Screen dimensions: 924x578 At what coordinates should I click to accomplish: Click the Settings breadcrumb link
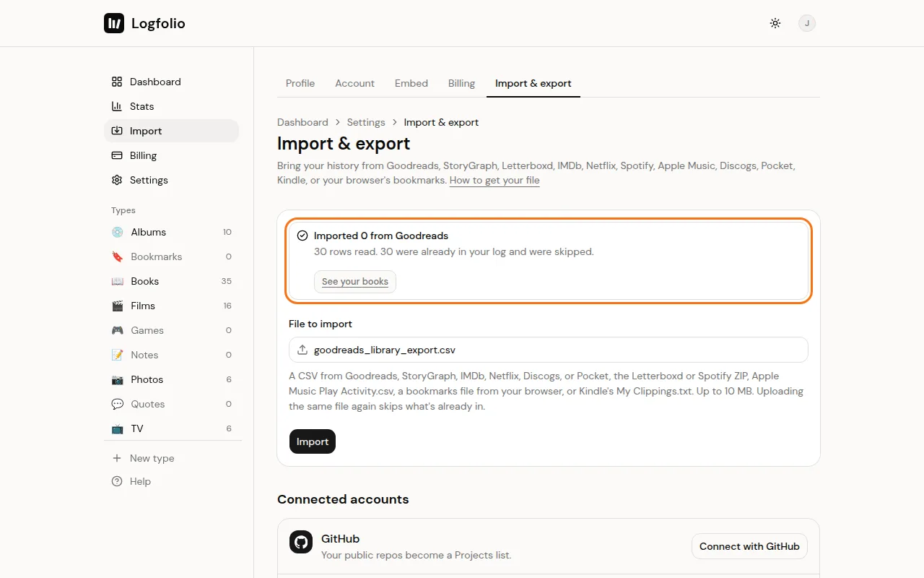(366, 122)
